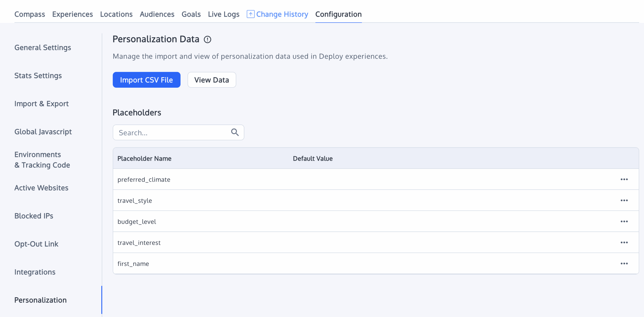This screenshot has height=317, width=644.
Task: Open Blocked IPs settings page
Action: tap(34, 216)
